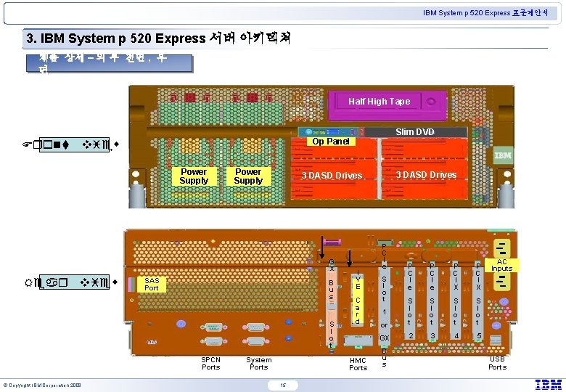Click the front view label box beside top server image
This screenshot has height=392, width=566.
point(74,144)
